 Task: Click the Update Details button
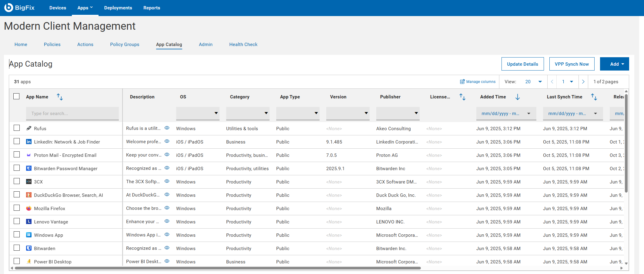[x=522, y=64]
